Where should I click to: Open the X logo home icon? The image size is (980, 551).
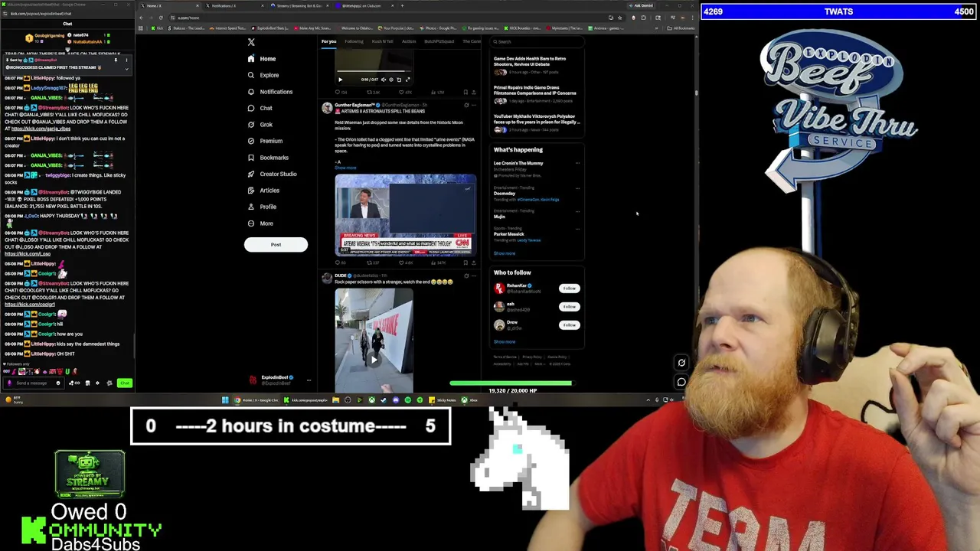coord(251,42)
